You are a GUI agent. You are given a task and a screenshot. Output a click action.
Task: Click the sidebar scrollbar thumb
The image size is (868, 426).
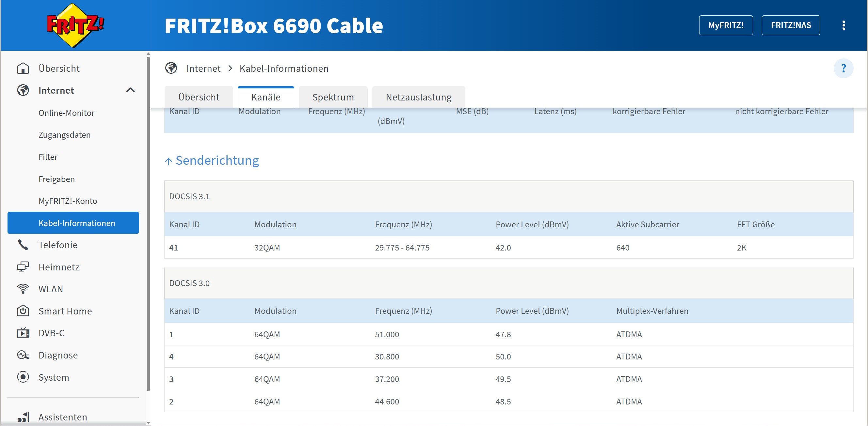(x=148, y=224)
